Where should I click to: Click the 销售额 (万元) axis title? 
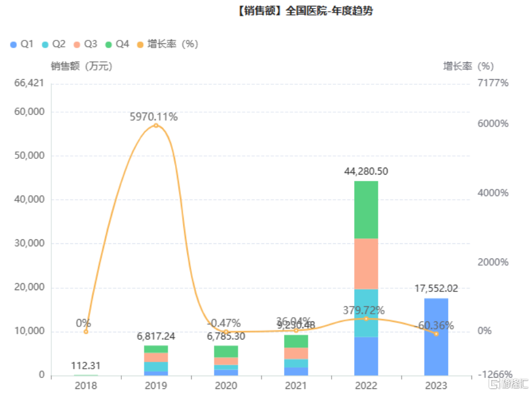click(x=81, y=66)
